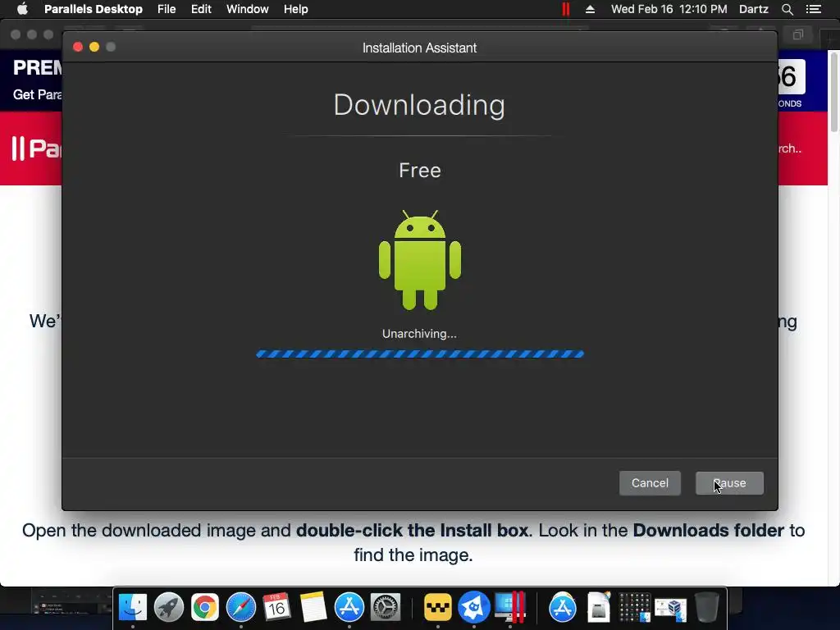Open Notification Center list icon
This screenshot has height=630, width=840.
(x=813, y=9)
